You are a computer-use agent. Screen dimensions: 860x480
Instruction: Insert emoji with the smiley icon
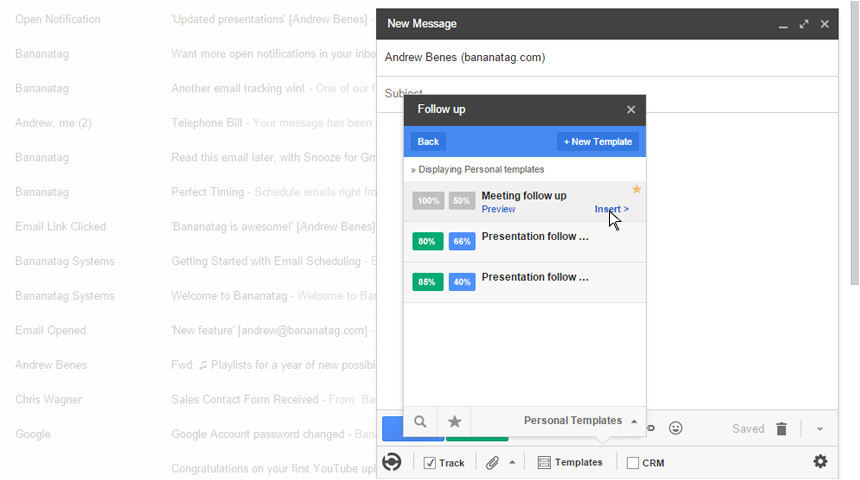tap(676, 428)
